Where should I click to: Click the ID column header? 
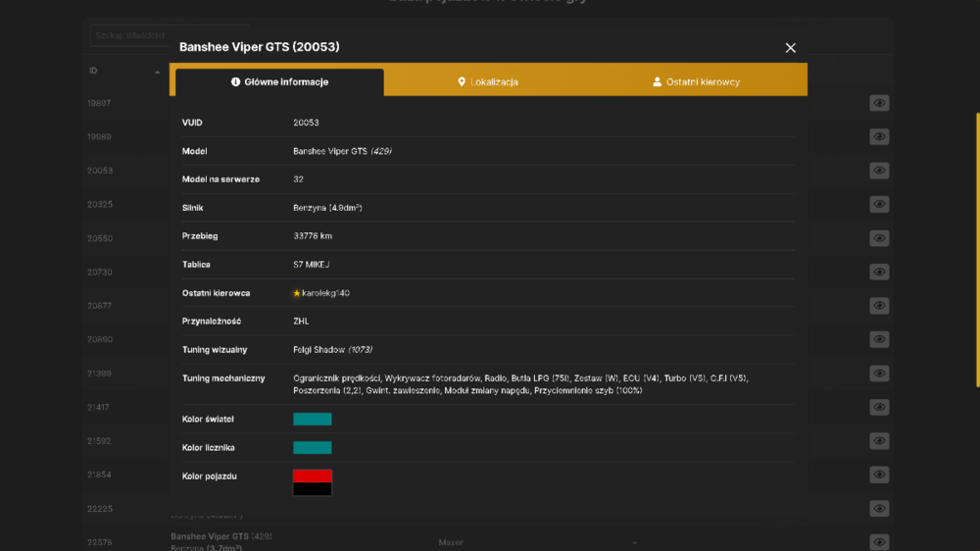click(x=93, y=71)
